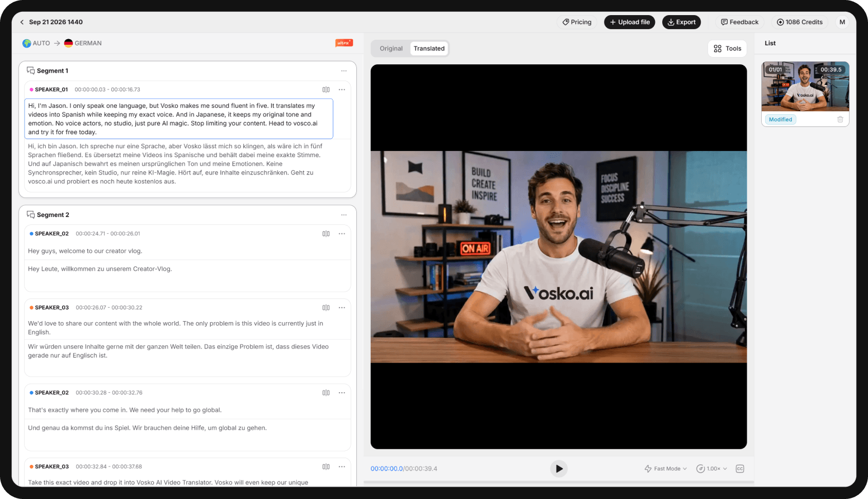Image resolution: width=868 pixels, height=499 pixels.
Task: Change the GERMAN target language
Action: pyautogui.click(x=83, y=43)
